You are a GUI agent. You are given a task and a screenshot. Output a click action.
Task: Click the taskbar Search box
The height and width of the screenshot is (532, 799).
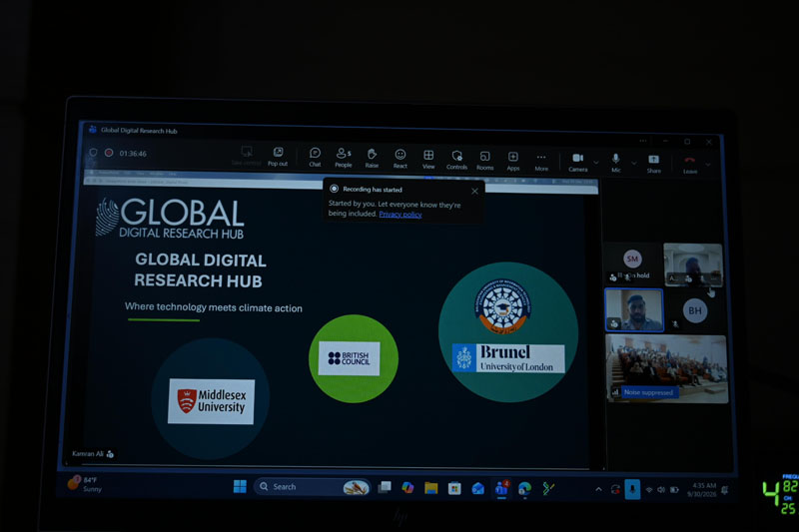pyautogui.click(x=312, y=487)
